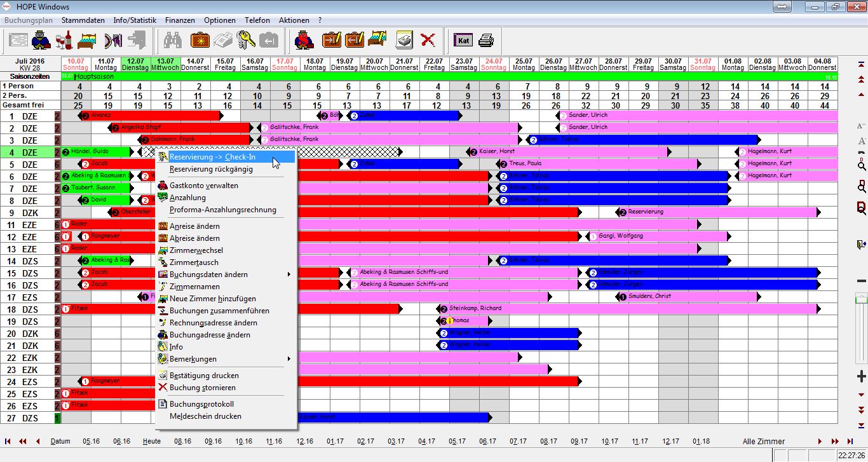Viewport: 868px width, 462px height.
Task: Expand Buchungsdaten ändern submenu
Action: point(226,275)
